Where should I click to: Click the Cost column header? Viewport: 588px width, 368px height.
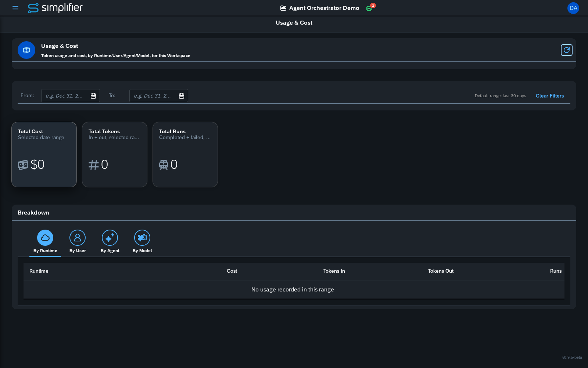[x=232, y=271]
